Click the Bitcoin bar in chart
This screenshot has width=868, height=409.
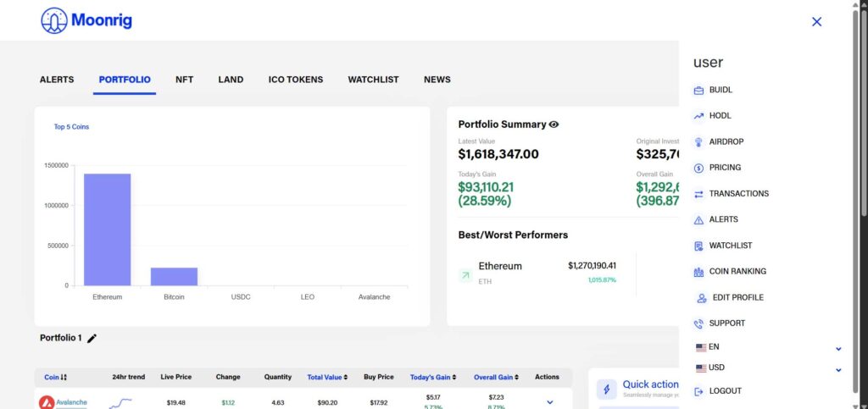pyautogui.click(x=174, y=276)
